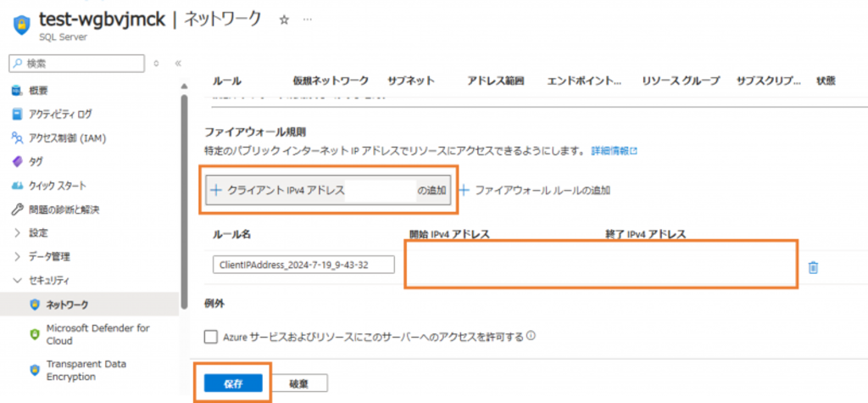
Task: Expand the データ管理 section
Action: coord(18,256)
